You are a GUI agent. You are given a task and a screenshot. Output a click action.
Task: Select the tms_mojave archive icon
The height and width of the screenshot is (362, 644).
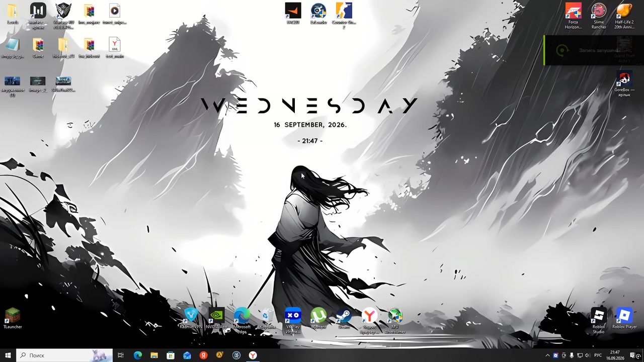click(x=89, y=14)
